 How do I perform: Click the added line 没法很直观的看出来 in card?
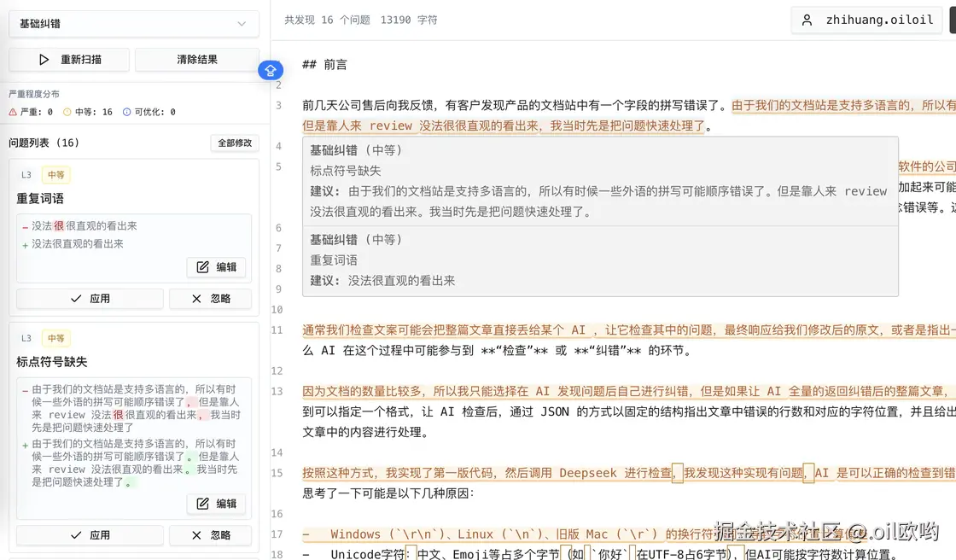pos(78,244)
